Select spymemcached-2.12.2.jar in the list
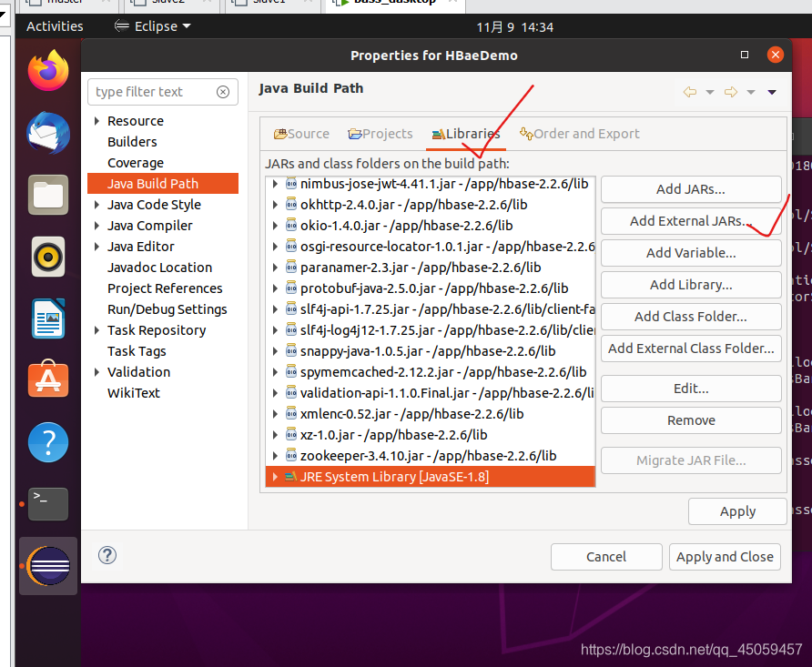Screen dimensions: 812x667 pos(431,372)
